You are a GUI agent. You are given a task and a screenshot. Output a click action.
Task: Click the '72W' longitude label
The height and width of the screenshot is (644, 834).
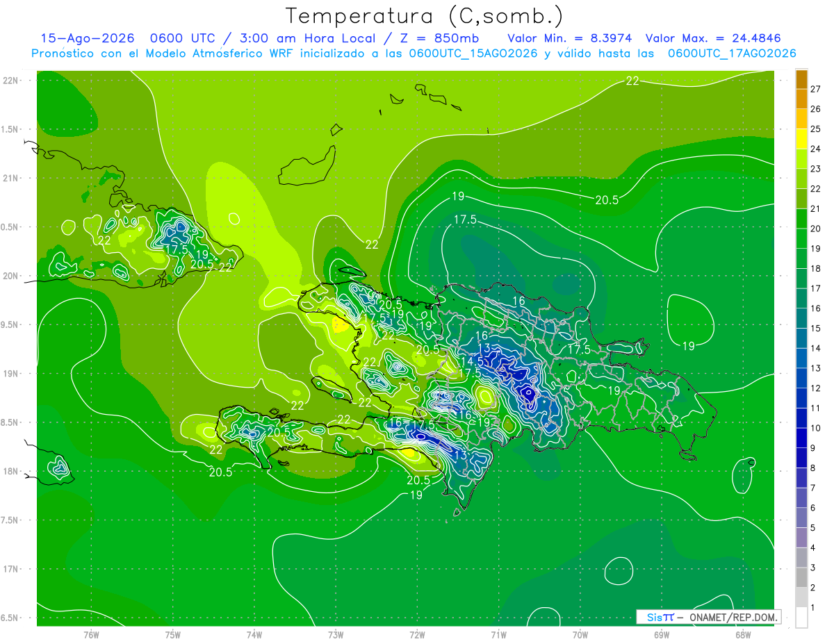[417, 634]
